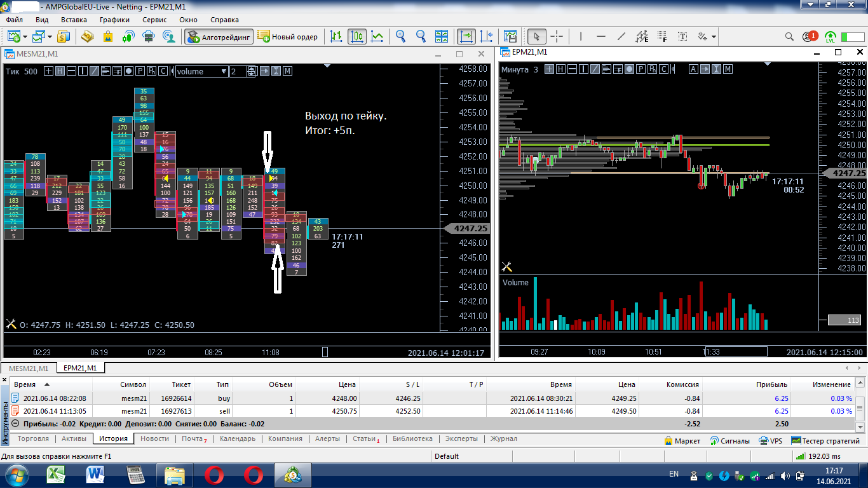Select the vertical line drawing tool
The image size is (868, 488).
click(581, 36)
